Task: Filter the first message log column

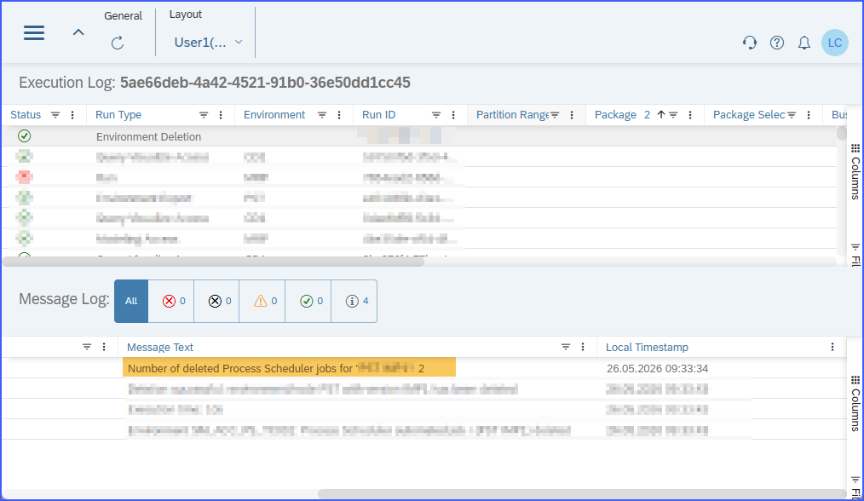Action: 87,347
